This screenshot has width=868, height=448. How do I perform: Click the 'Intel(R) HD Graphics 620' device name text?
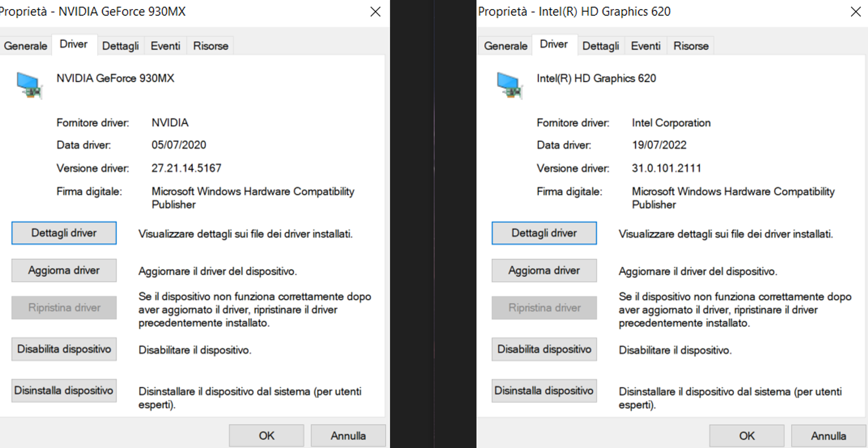[596, 78]
